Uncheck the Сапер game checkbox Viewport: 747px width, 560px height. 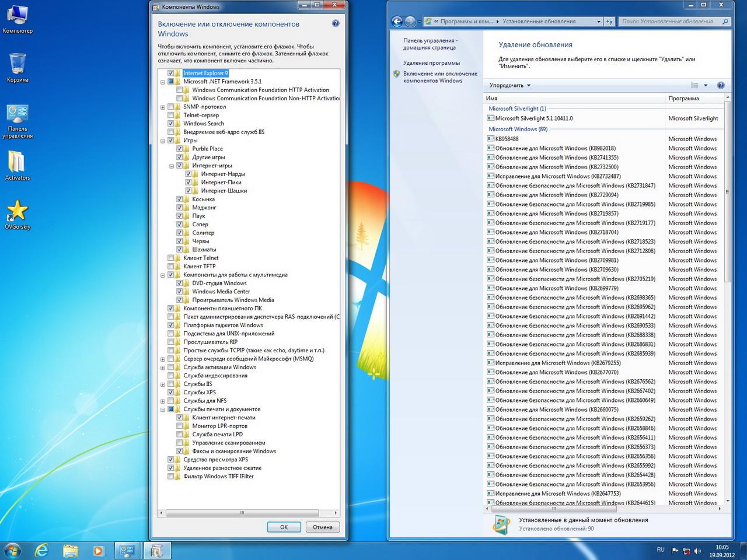180,225
